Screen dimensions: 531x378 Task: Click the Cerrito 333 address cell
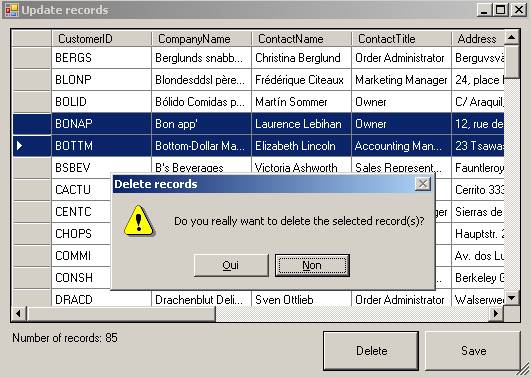[478, 190]
